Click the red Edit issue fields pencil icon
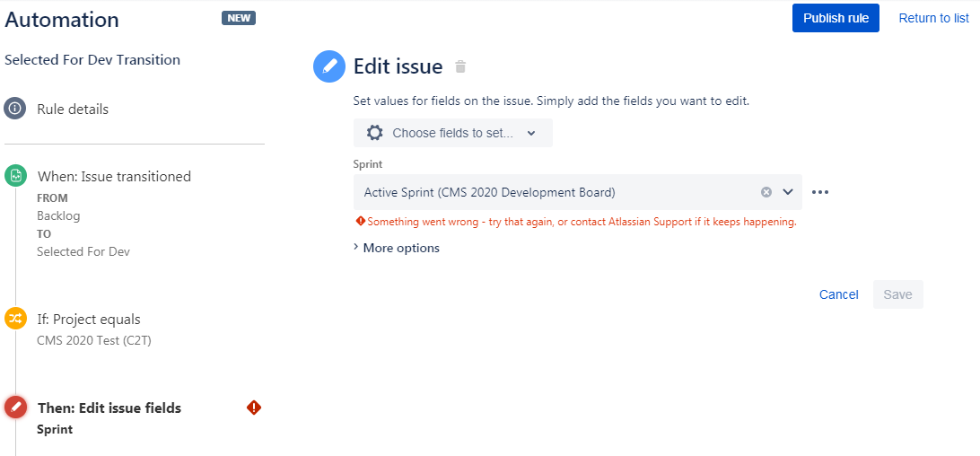Viewport: 980px width, 456px height. (15, 408)
